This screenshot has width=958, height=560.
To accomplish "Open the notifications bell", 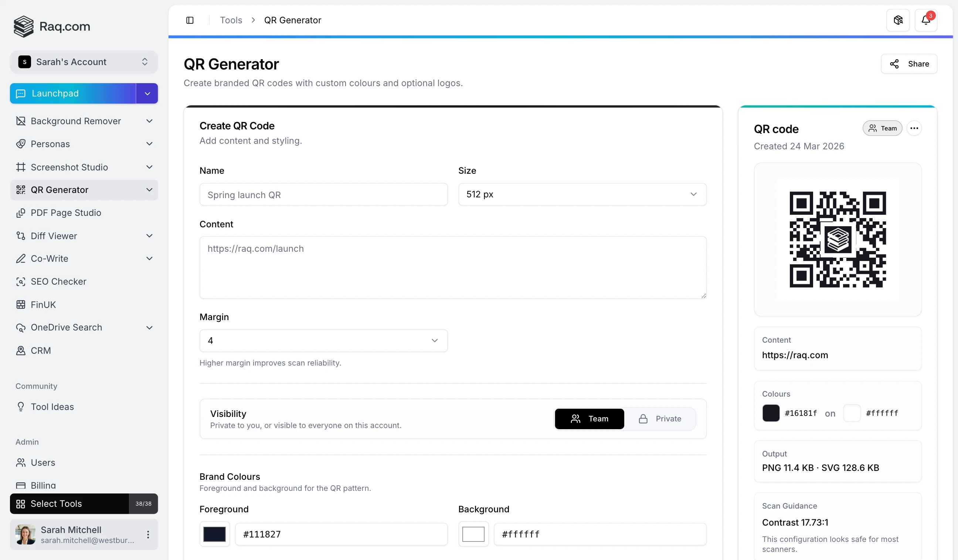I will (926, 20).
